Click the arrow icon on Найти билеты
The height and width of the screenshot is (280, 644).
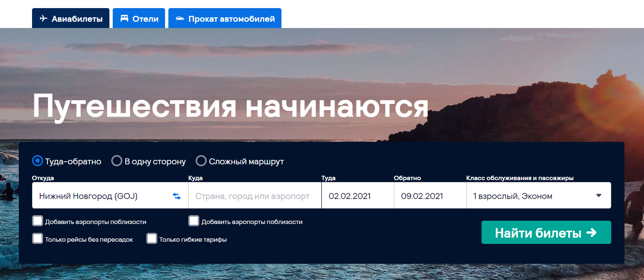point(591,232)
